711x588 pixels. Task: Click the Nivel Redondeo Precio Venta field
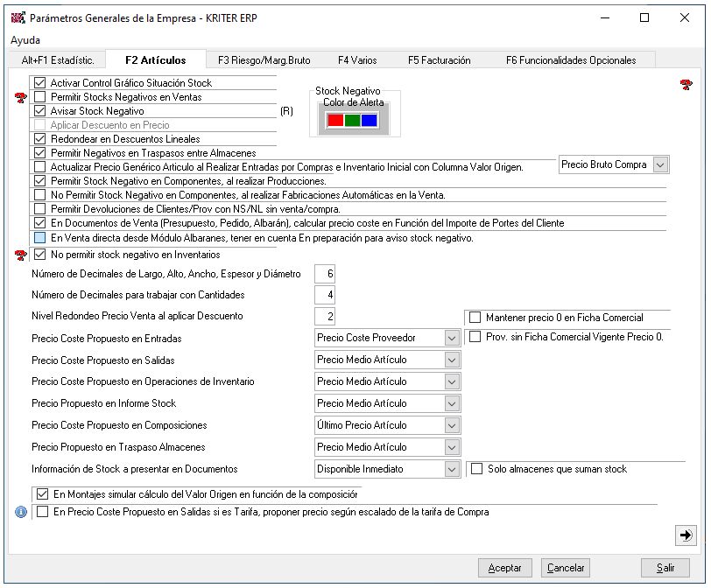325,316
